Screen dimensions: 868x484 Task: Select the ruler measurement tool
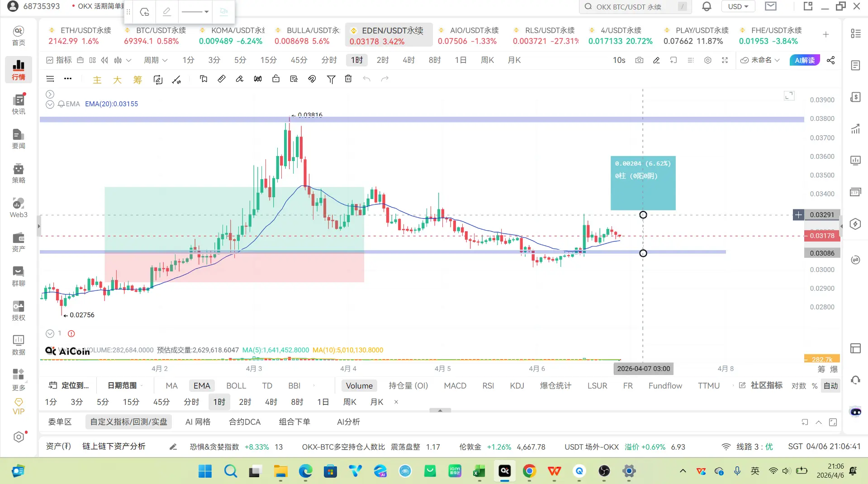click(x=222, y=79)
